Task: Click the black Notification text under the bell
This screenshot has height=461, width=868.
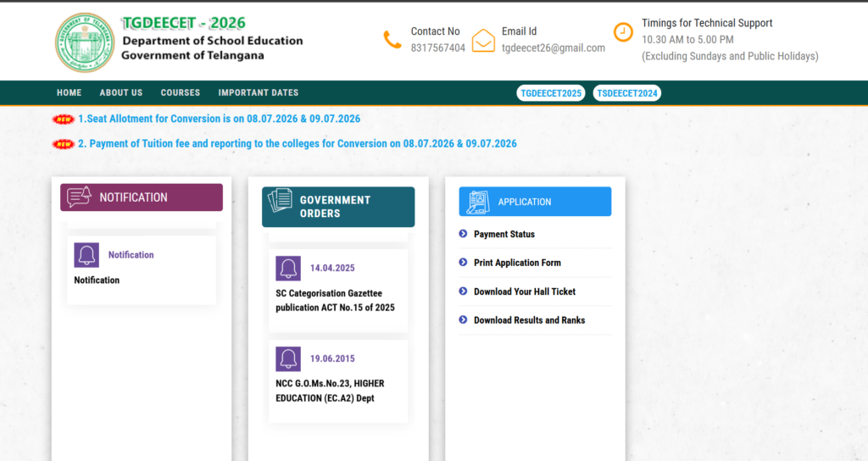Action: [97, 280]
